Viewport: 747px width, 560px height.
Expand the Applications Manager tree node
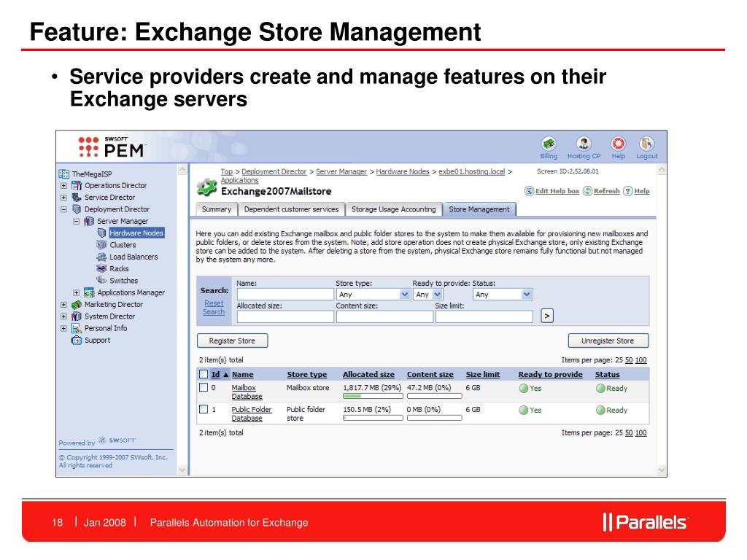coord(76,292)
